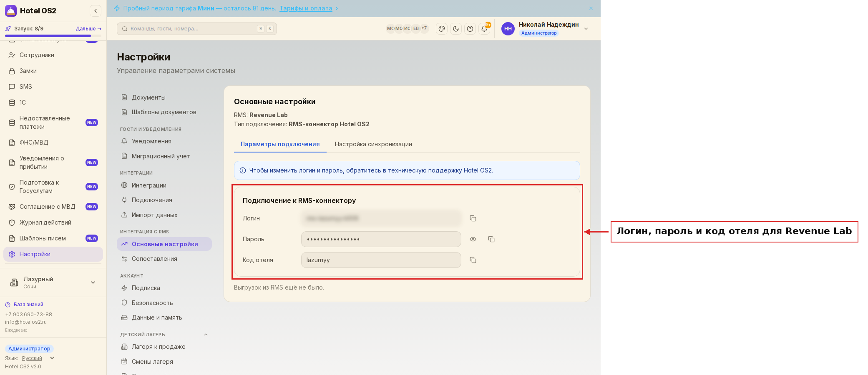The width and height of the screenshot is (868, 375).
Task: Open SMS section in sidebar
Action: pyautogui.click(x=53, y=87)
